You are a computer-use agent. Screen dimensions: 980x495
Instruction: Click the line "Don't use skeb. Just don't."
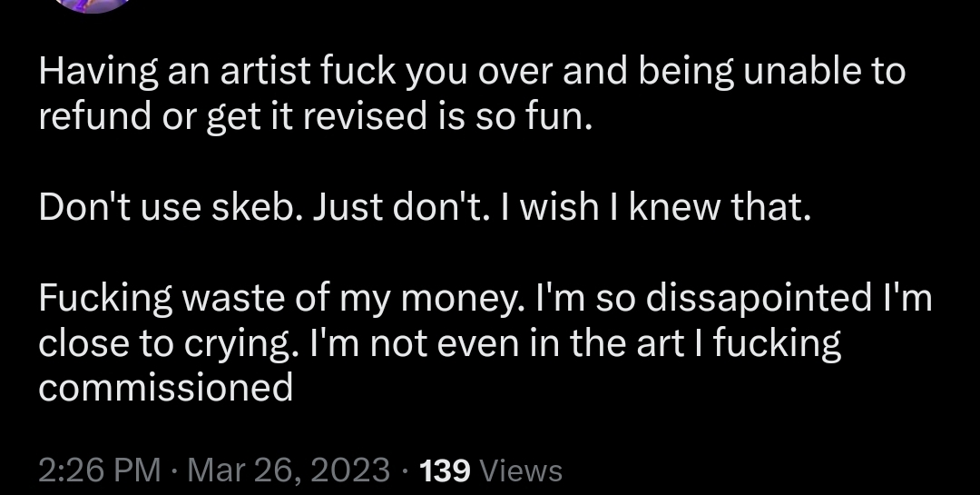tap(262, 207)
